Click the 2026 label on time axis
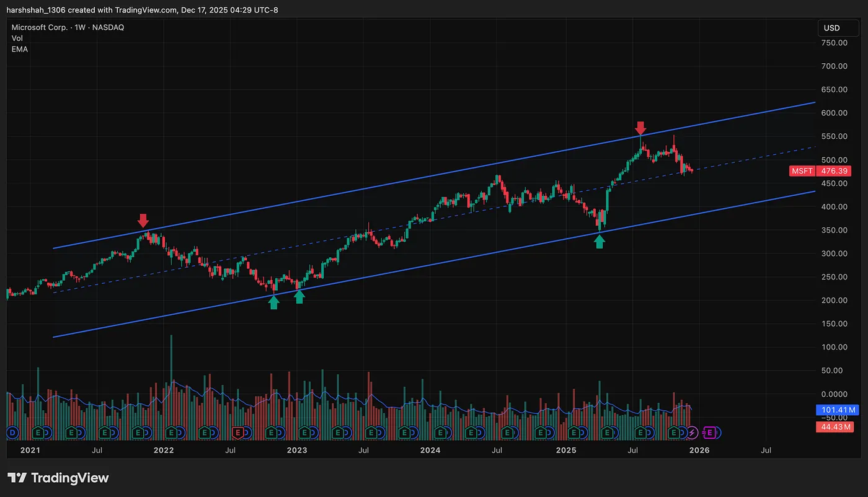868x497 pixels. [699, 451]
